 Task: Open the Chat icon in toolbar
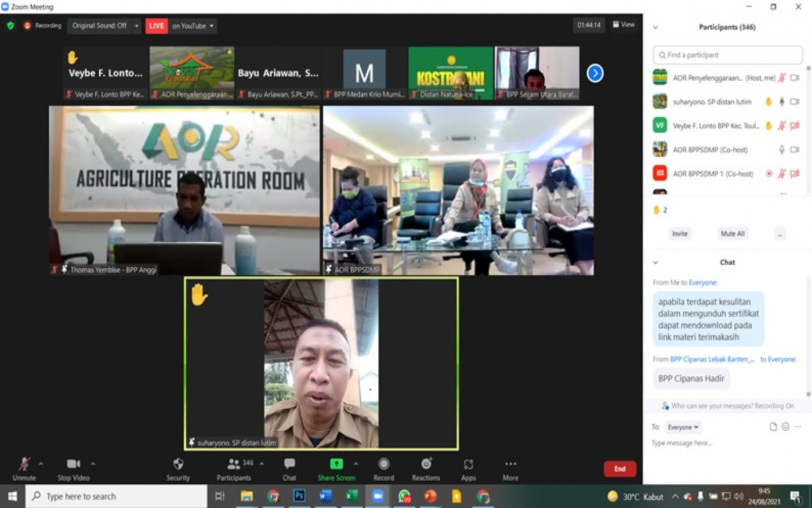(289, 464)
